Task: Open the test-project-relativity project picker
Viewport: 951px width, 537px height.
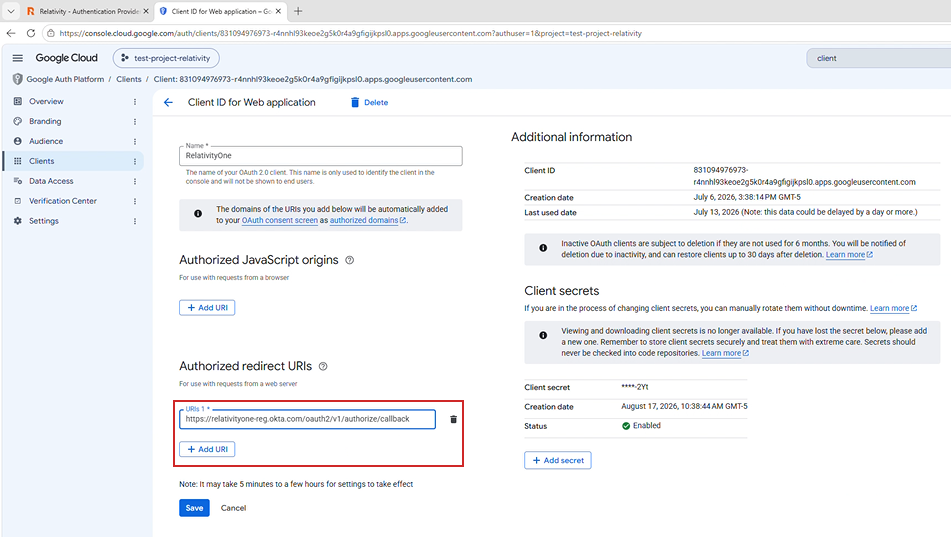Action: [x=166, y=58]
